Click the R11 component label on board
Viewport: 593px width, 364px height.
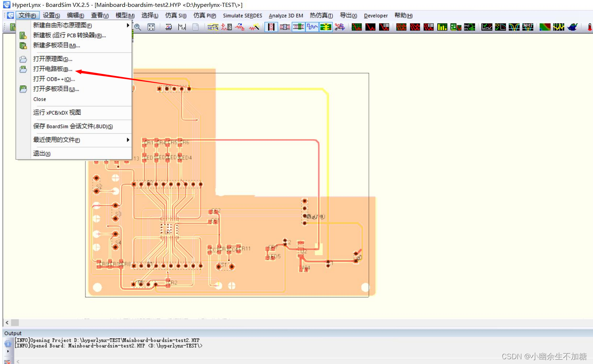[246, 249]
